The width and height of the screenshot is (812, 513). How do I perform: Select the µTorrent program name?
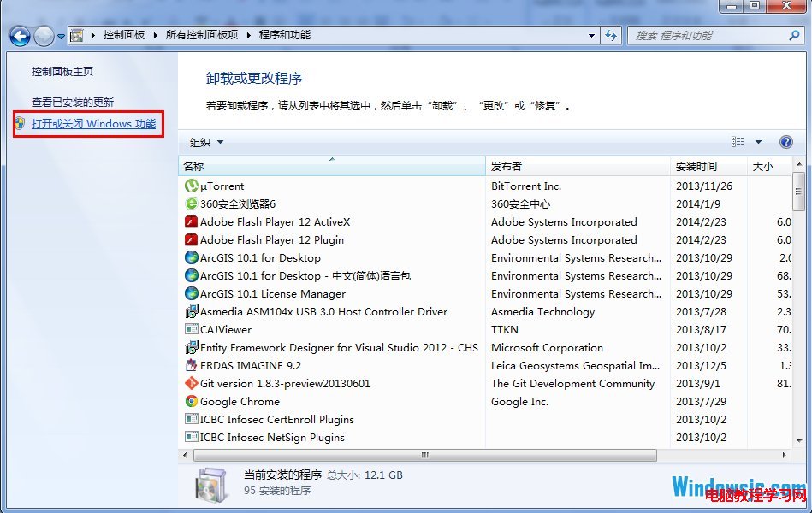[x=222, y=186]
